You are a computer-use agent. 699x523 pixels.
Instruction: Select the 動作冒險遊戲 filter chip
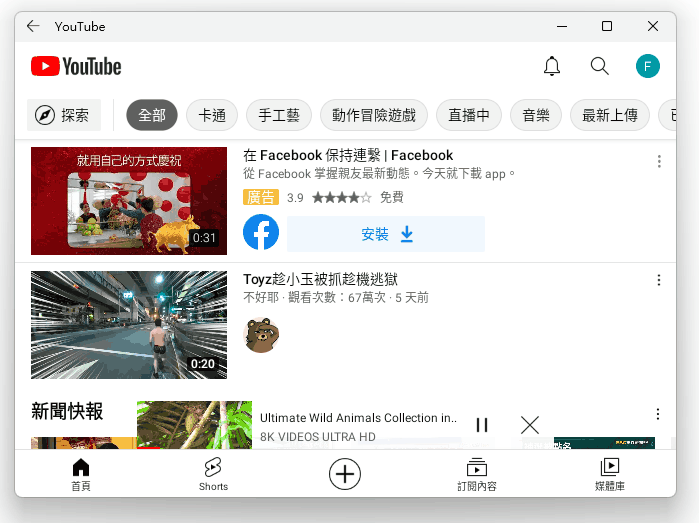[x=374, y=115]
